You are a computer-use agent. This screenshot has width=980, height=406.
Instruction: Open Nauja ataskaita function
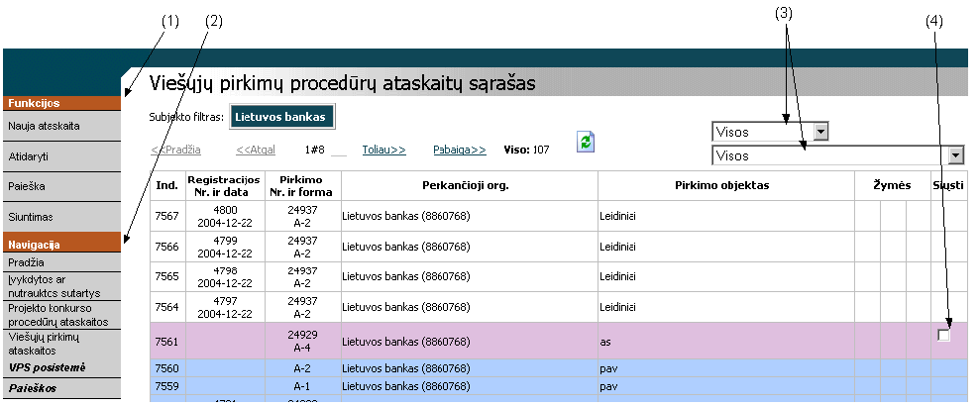(x=61, y=126)
